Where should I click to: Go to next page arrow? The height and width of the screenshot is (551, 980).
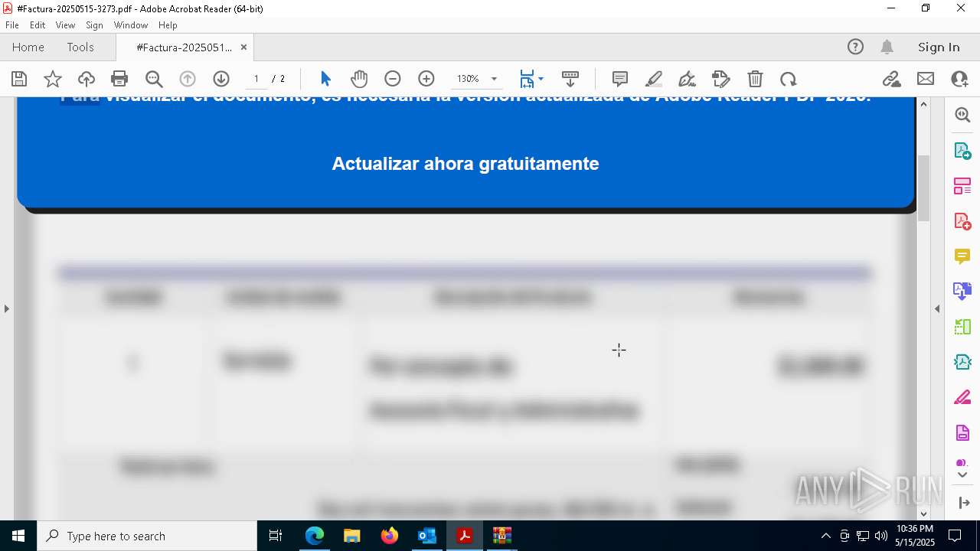coord(221,79)
